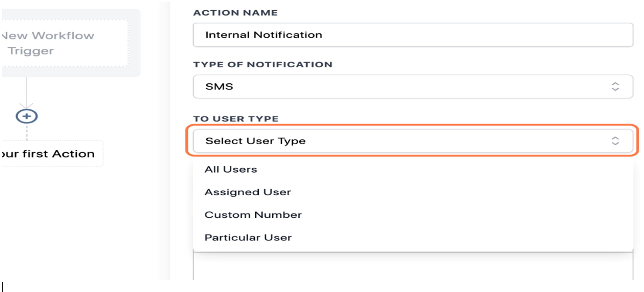Click the text area below the options list
This screenshot has height=292, width=644.
coord(413,266)
